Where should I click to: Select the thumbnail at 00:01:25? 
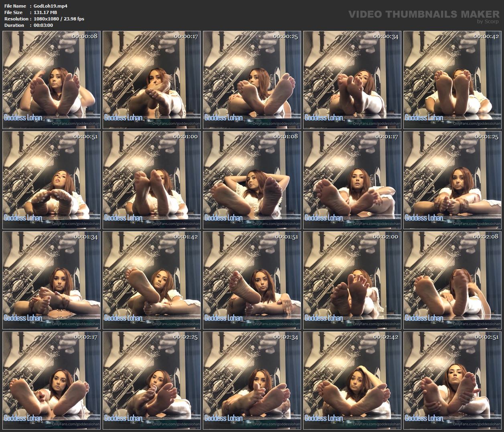coord(452,180)
